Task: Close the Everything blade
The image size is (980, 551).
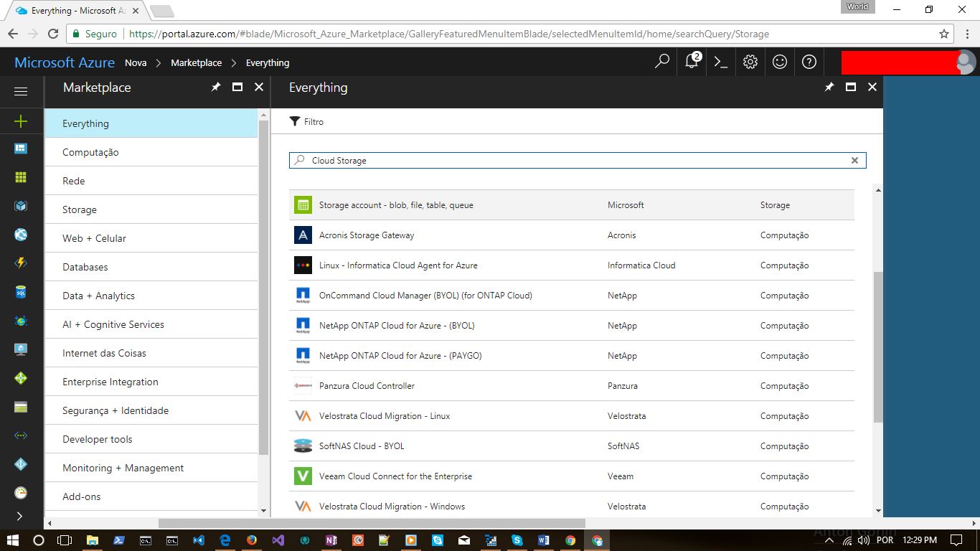Action: (x=872, y=87)
